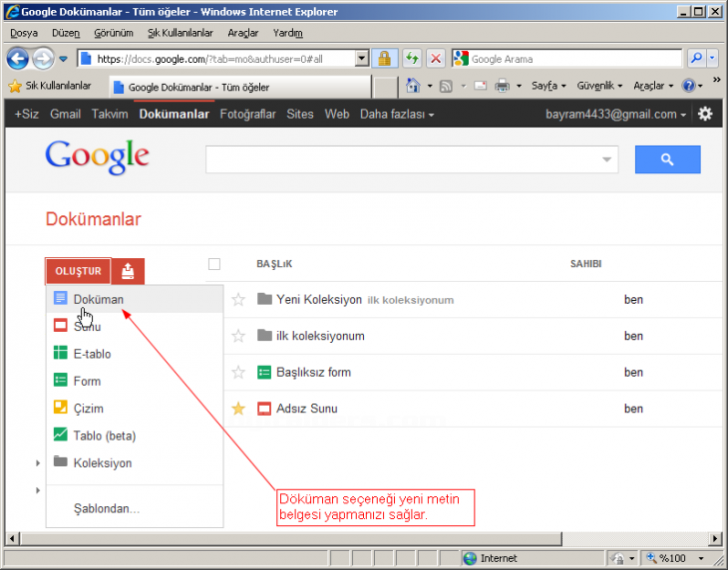Open the Home button dropdown arrow

(x=430, y=87)
